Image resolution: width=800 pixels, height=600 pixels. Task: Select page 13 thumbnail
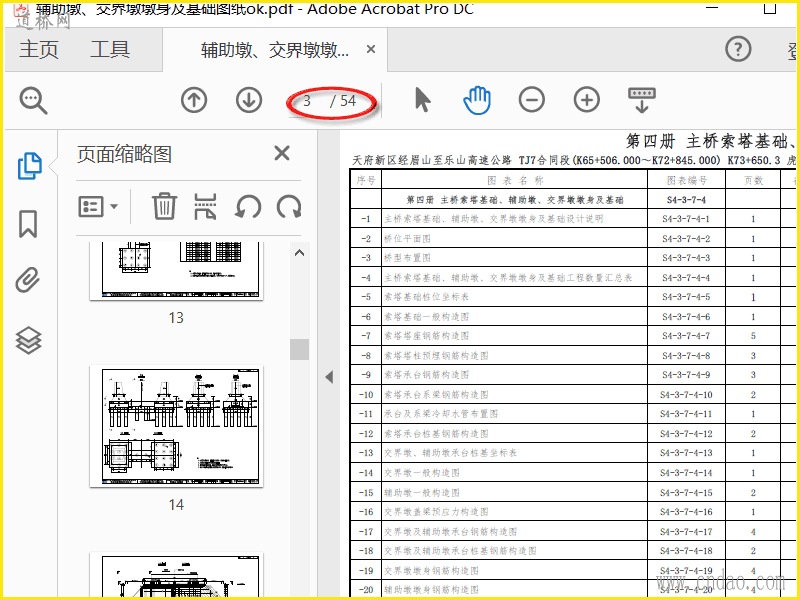[176, 271]
